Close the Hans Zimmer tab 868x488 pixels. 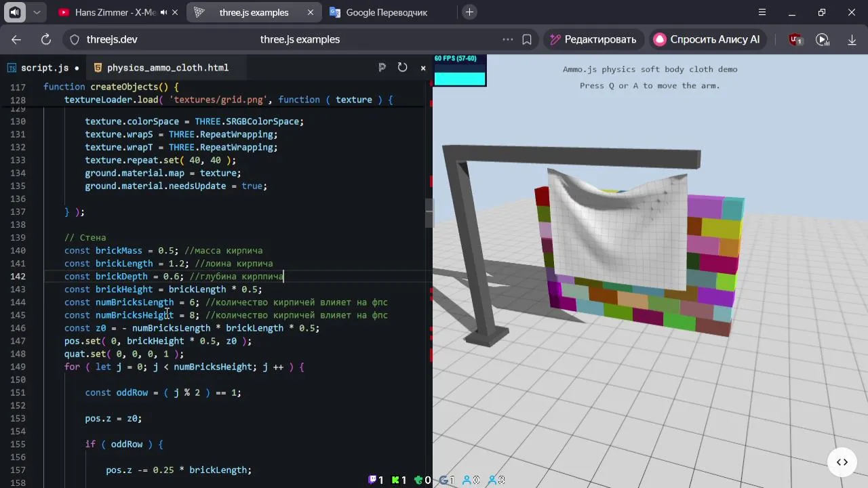tap(176, 12)
